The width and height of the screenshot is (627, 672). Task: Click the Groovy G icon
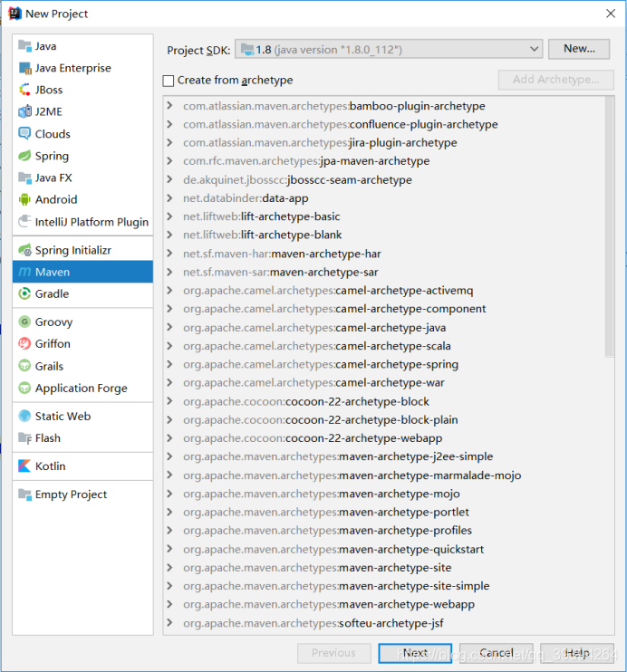[24, 322]
